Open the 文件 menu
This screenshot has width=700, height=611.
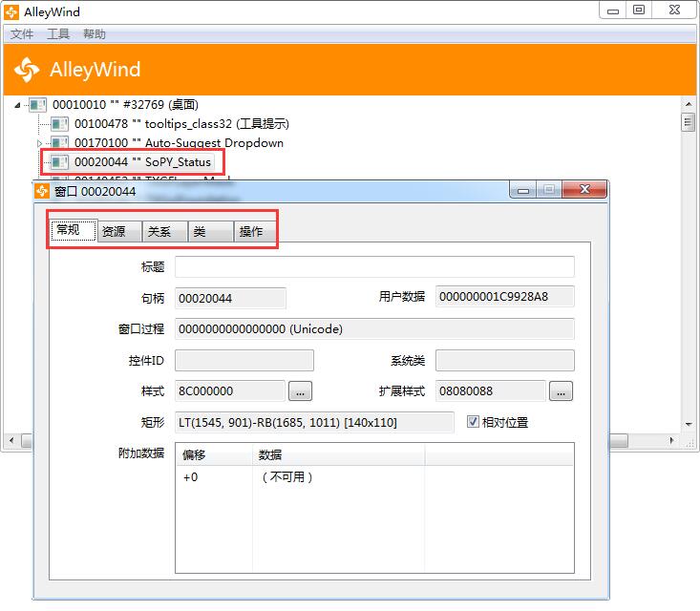point(22,34)
